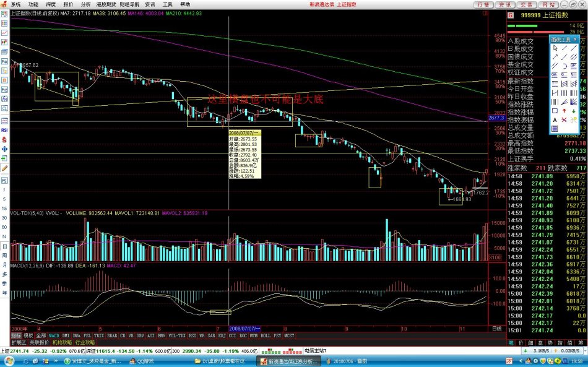Pick the rectangle drawing tool
This screenshot has width=588, height=367.
555,111
